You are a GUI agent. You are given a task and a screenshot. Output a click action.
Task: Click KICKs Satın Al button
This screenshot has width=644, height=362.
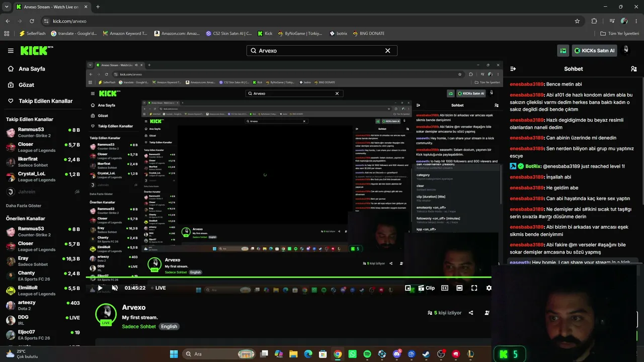point(595,50)
